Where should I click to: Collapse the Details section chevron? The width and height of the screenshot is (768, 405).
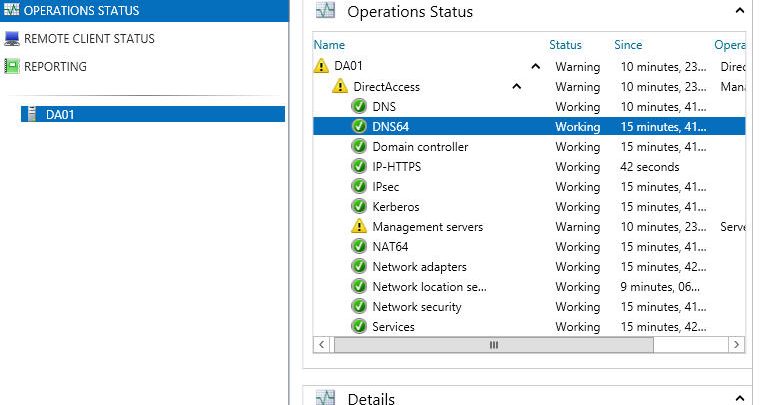739,398
